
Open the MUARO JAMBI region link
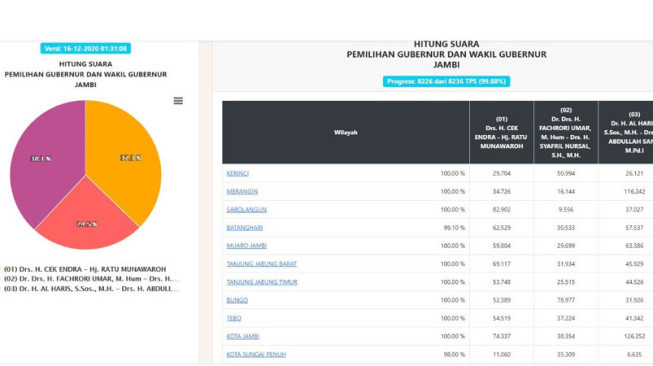pyautogui.click(x=246, y=246)
